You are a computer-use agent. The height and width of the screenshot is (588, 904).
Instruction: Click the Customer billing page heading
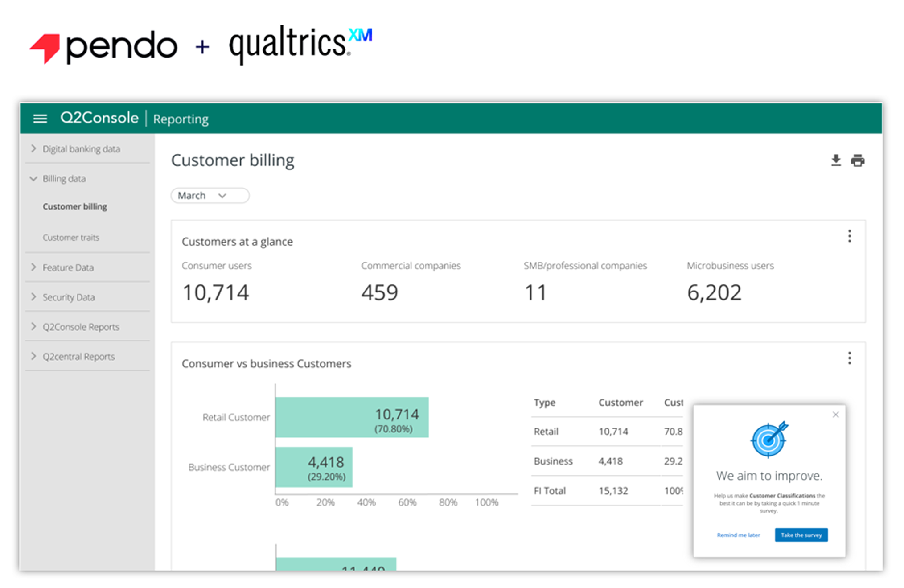(233, 160)
